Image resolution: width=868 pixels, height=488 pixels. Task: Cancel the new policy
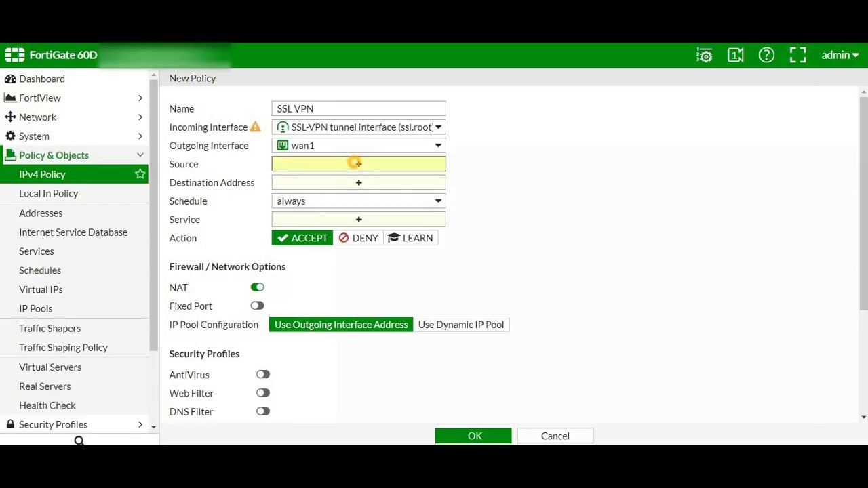555,436
